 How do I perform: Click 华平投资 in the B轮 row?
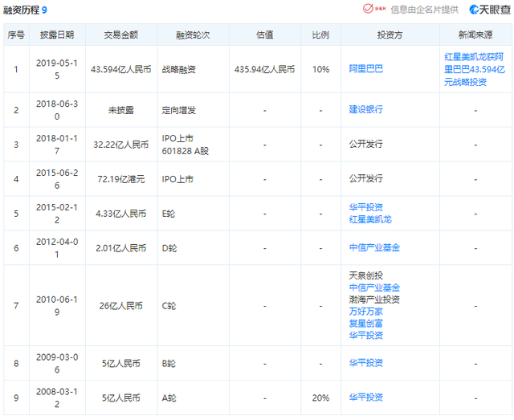(x=365, y=363)
